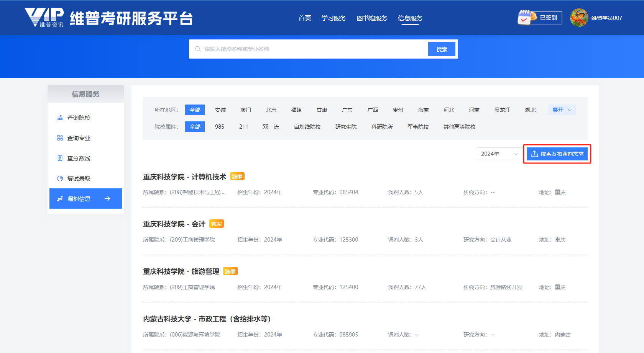Image resolution: width=644 pixels, height=353 pixels.
Task: Filter schools by 211
Action: coord(243,127)
